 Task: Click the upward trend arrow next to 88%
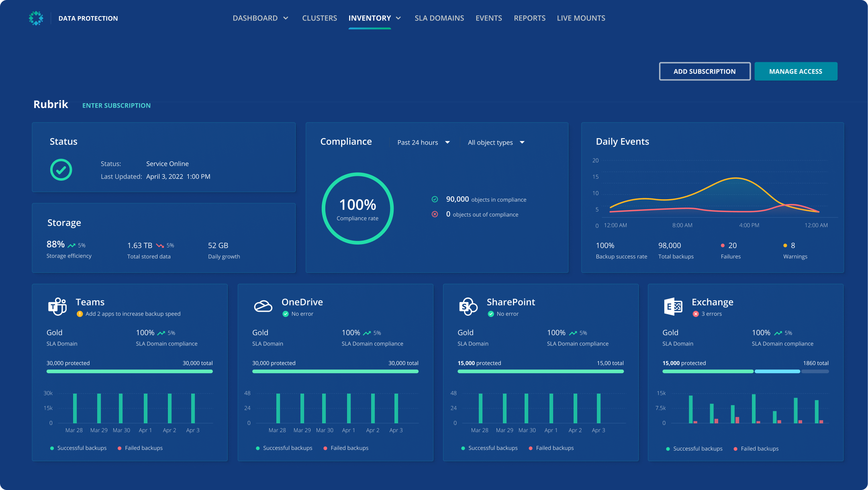click(x=71, y=245)
